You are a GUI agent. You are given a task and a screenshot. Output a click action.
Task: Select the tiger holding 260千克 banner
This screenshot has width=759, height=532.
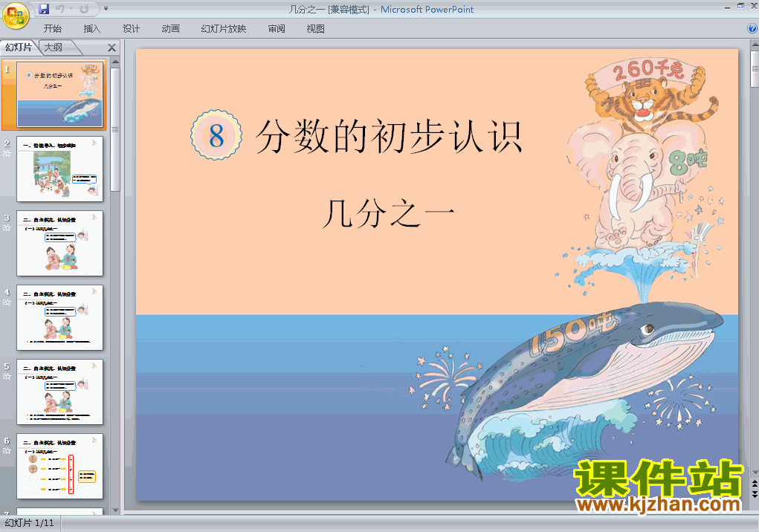tap(651, 94)
